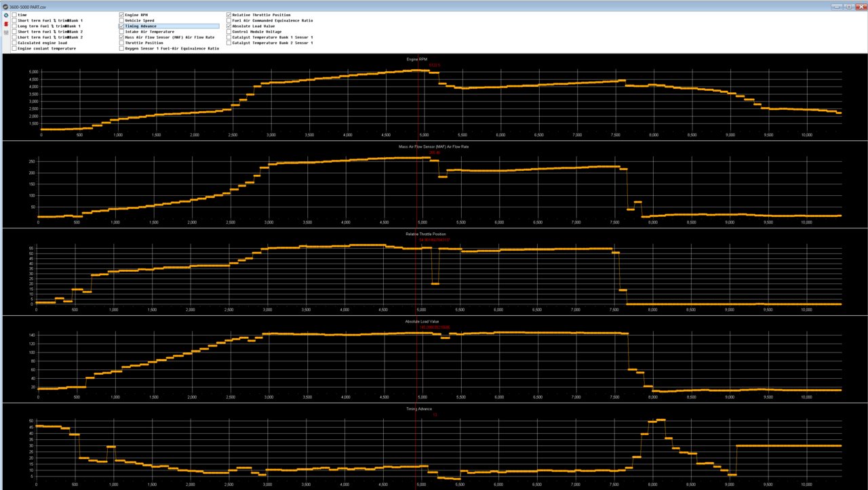This screenshot has height=490, width=868.
Task: Check Long term Fuel % trim Bank 1
Action: (14, 26)
